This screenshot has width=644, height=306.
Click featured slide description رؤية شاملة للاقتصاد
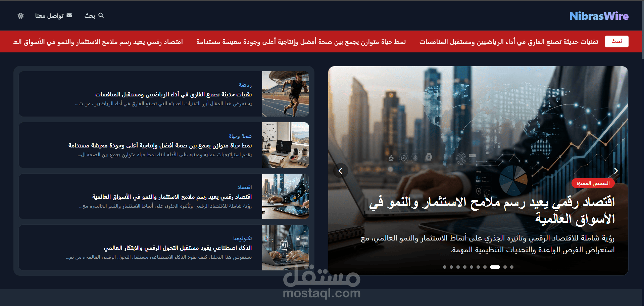coord(488,244)
